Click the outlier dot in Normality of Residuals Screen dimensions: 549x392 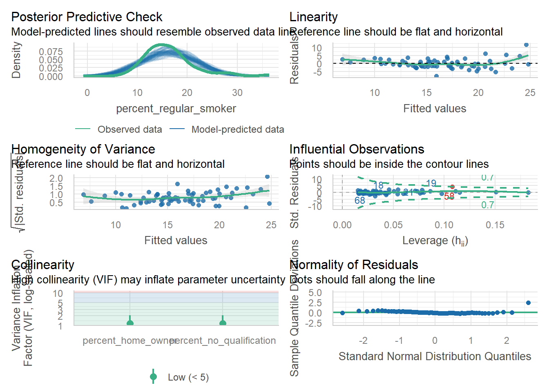point(528,303)
